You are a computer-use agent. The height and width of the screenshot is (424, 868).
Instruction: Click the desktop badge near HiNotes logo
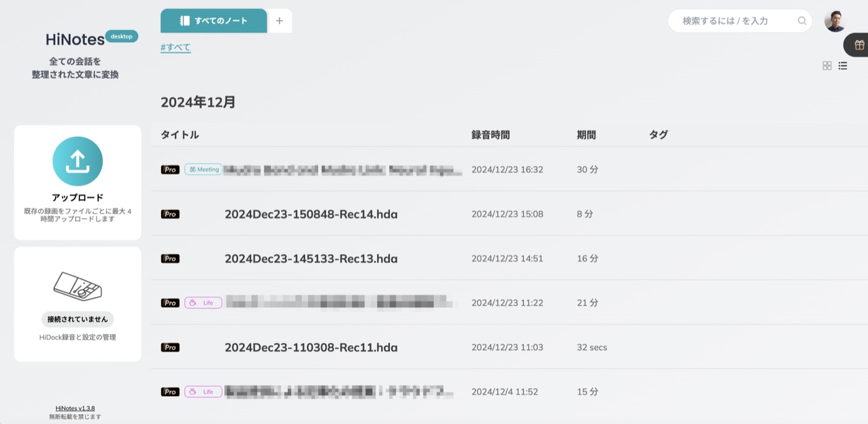(122, 37)
